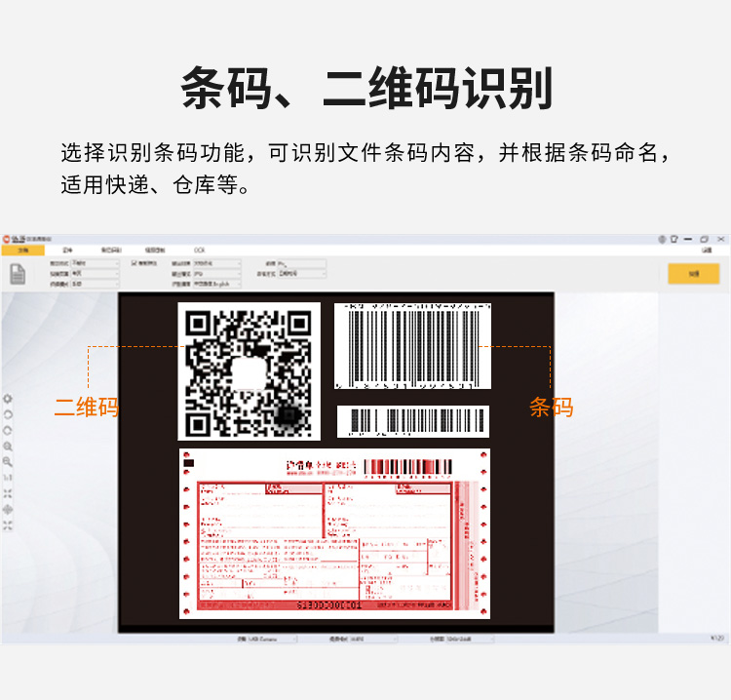Zoom in using the magnifier plus icon
Viewport: 731px width, 700px height.
pyautogui.click(x=8, y=447)
